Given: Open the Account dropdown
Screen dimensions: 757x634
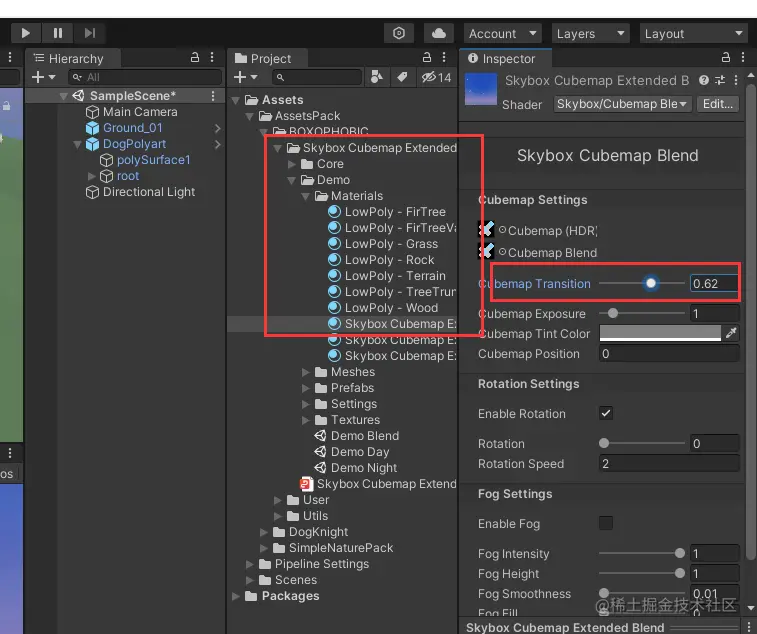Looking at the screenshot, I should (503, 34).
